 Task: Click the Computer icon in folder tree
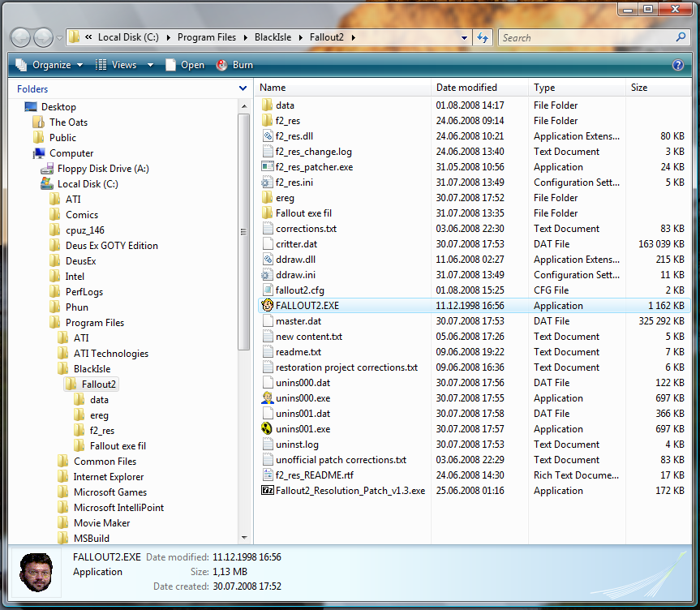click(39, 153)
